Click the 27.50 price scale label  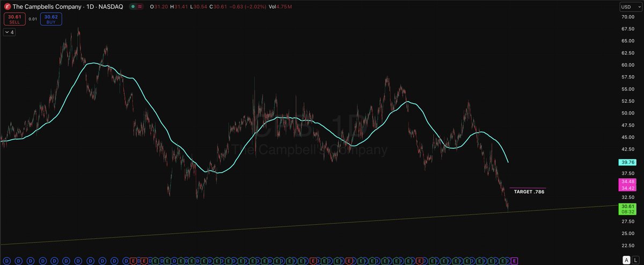(629, 221)
